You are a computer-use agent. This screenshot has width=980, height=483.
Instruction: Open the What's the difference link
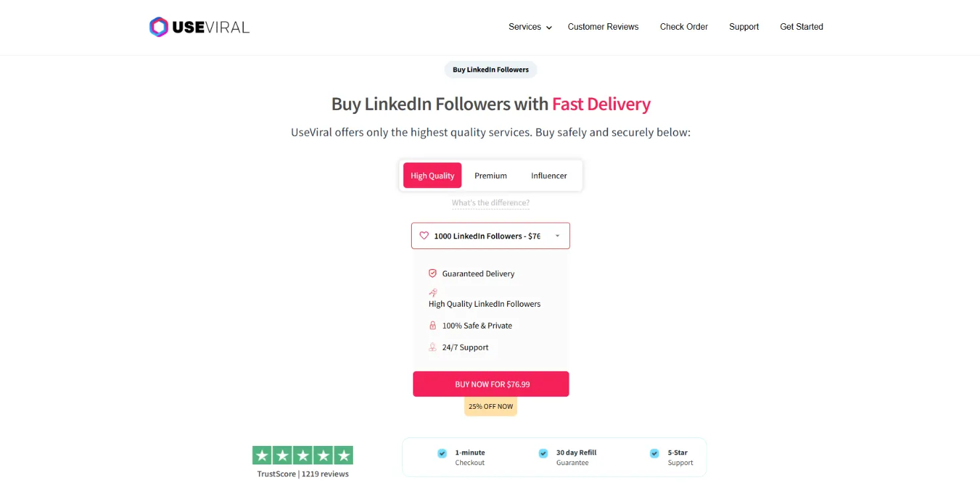click(x=490, y=203)
